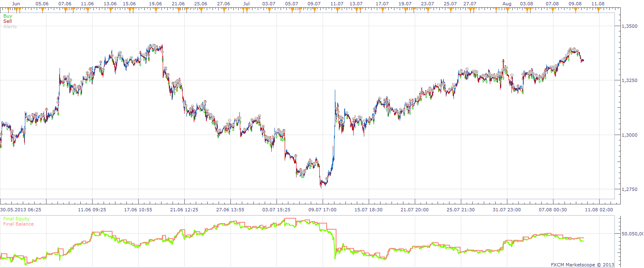The height and width of the screenshot is (268, 644).
Task: Click the 27.06 13:55 timestamp
Action: coord(230,210)
